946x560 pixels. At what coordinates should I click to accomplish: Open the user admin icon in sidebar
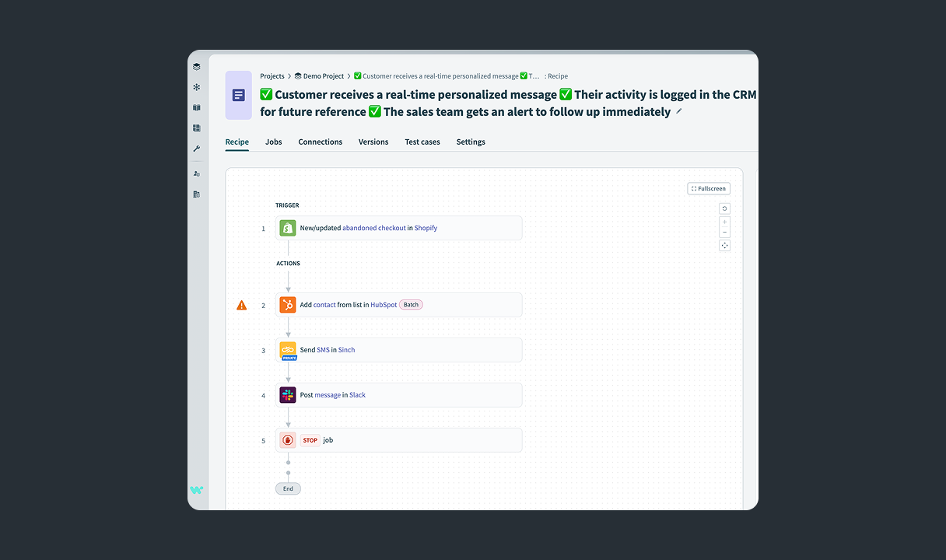tap(197, 173)
